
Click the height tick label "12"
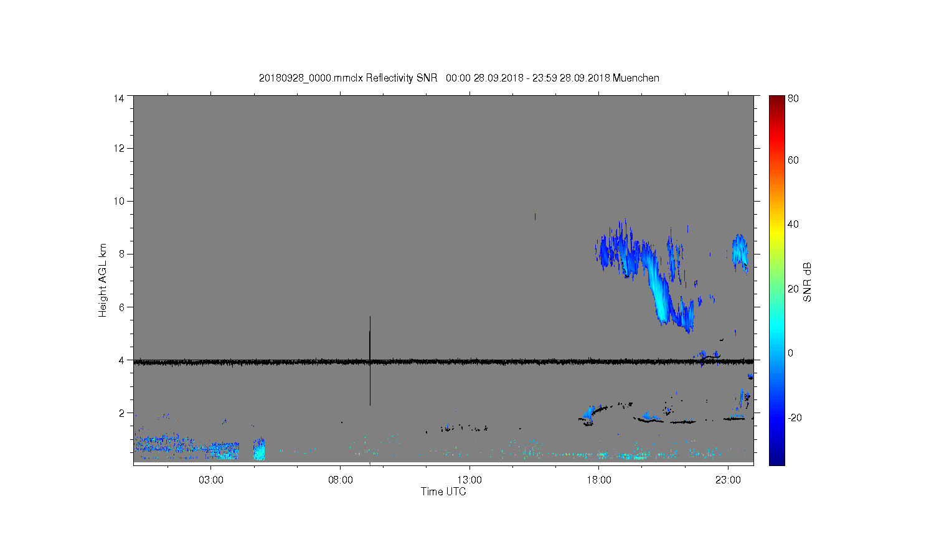(118, 148)
